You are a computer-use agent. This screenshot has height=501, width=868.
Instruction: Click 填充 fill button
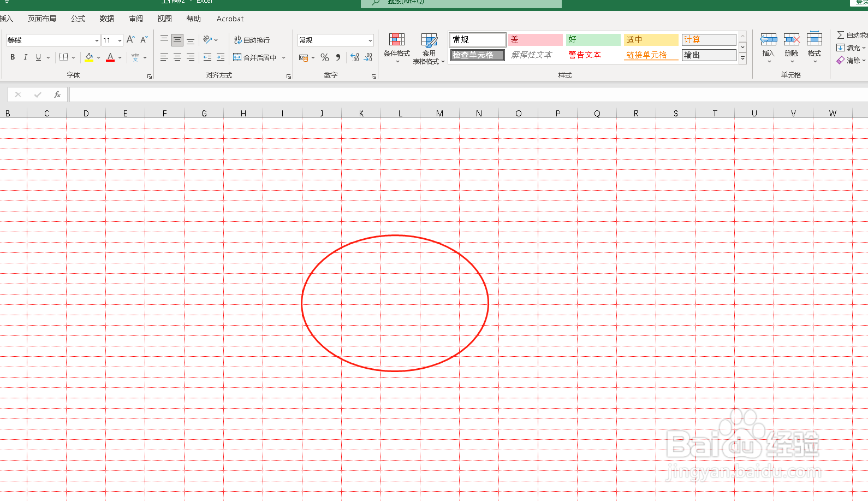point(851,48)
